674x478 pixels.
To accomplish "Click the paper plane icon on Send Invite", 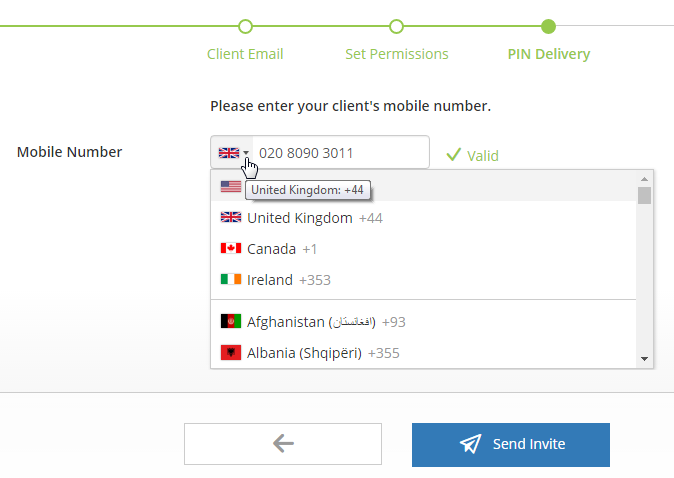I will (471, 444).
